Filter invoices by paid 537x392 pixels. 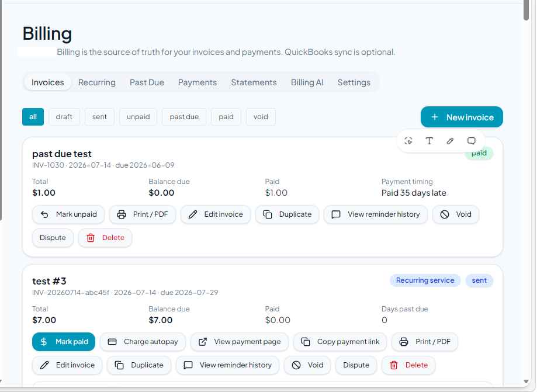click(x=226, y=117)
